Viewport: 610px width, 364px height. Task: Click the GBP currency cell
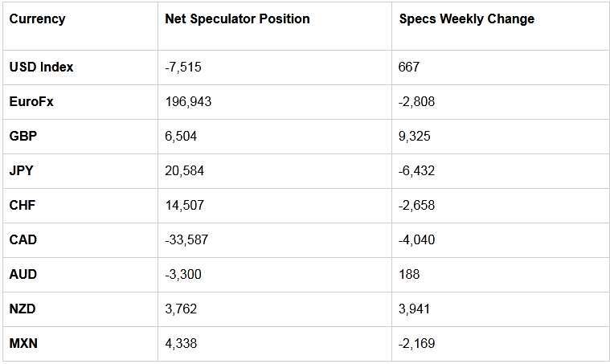23,136
